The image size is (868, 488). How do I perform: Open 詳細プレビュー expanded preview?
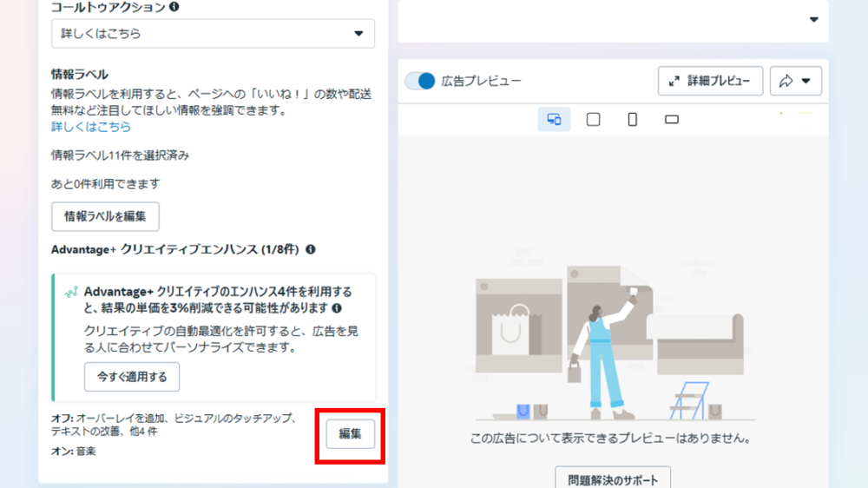[710, 81]
